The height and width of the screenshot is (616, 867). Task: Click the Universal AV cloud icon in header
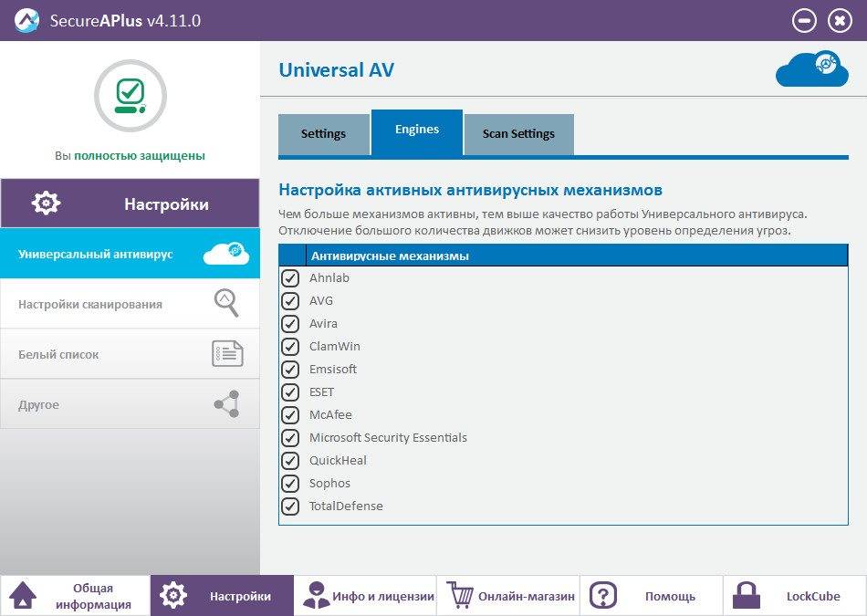812,69
